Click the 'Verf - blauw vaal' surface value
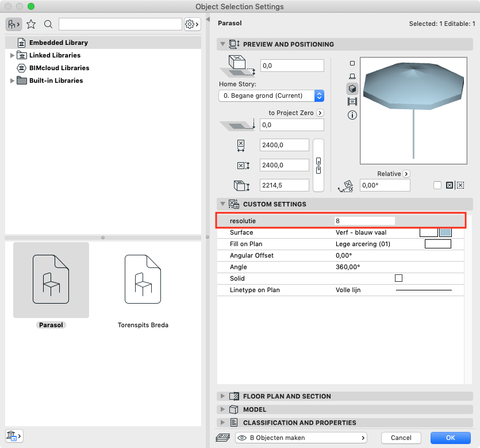The image size is (480, 448). tap(361, 232)
